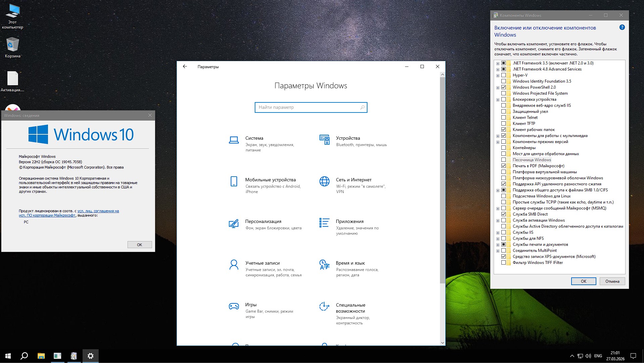644x363 pixels.
Task: Expand the Hyper-V tree node
Action: [x=498, y=75]
